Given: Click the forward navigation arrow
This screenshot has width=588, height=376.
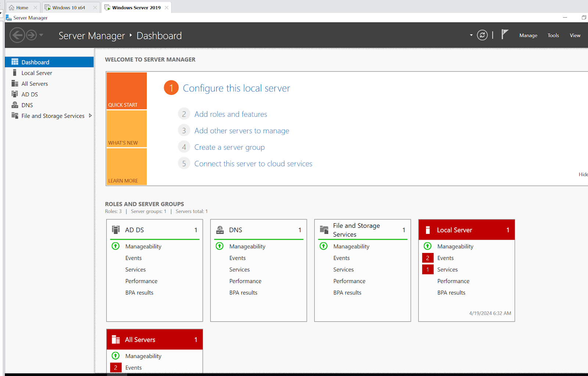Looking at the screenshot, I should (31, 35).
